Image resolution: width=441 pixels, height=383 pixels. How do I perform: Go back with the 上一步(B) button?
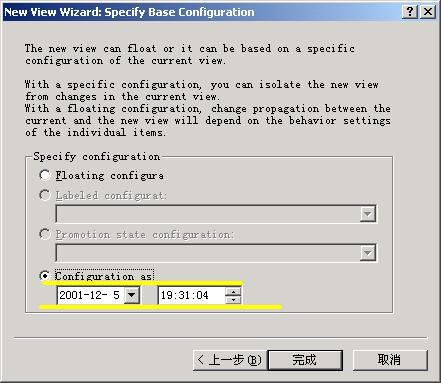pos(230,360)
